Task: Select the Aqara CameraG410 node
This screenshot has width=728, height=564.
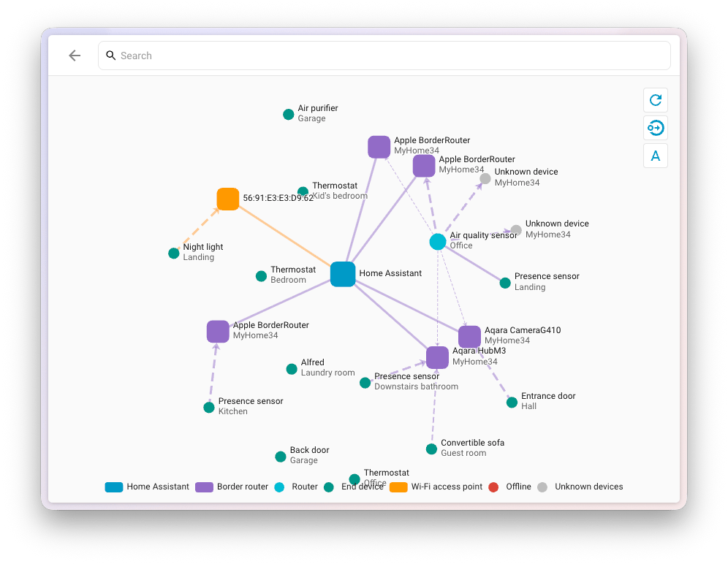Action: (x=469, y=337)
